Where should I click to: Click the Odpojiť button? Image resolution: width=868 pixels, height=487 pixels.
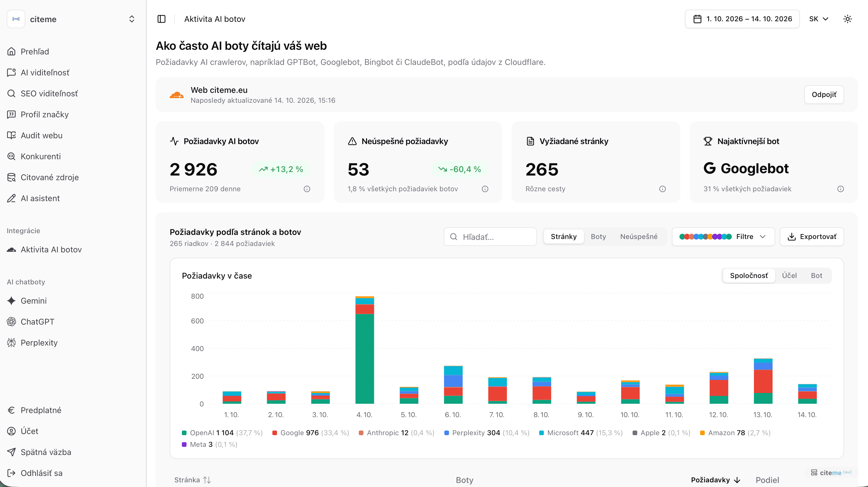[824, 94]
